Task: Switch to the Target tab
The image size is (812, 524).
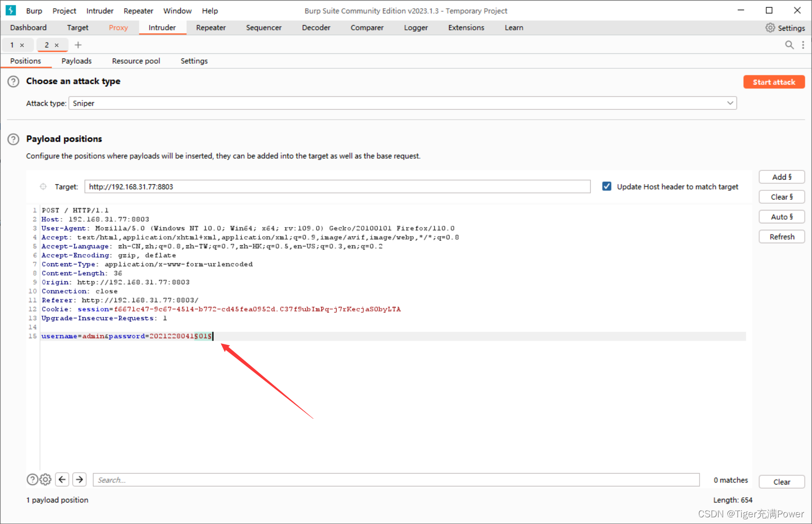Action: (78, 28)
